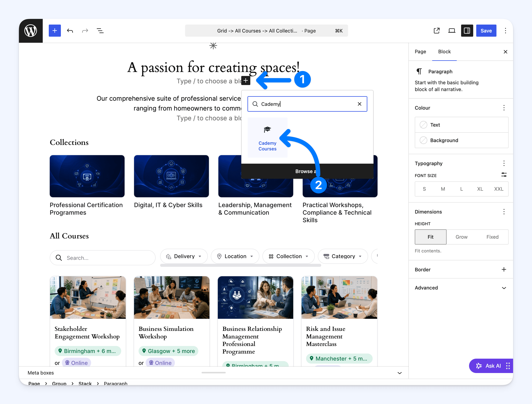
Task: Select font size M
Action: pyautogui.click(x=443, y=189)
